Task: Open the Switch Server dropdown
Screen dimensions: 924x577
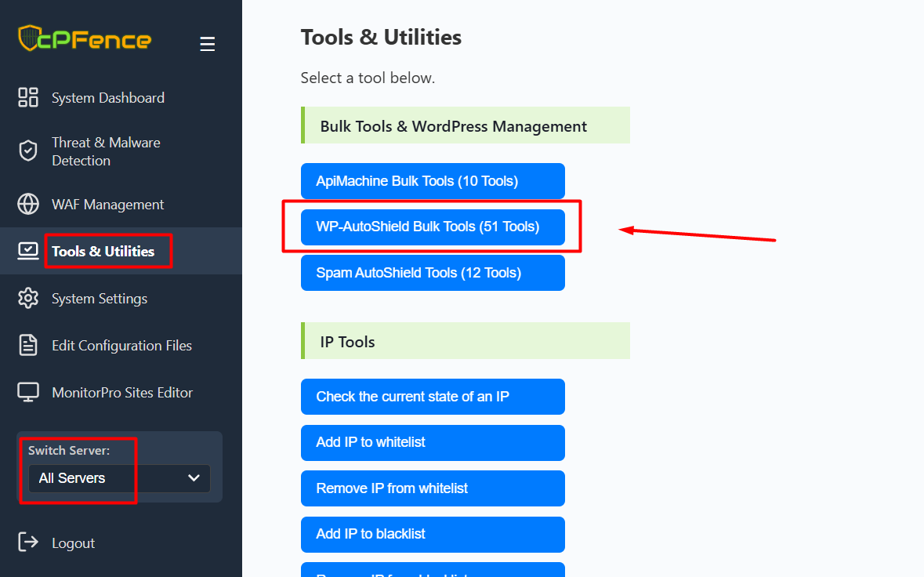Action: pyautogui.click(x=119, y=478)
